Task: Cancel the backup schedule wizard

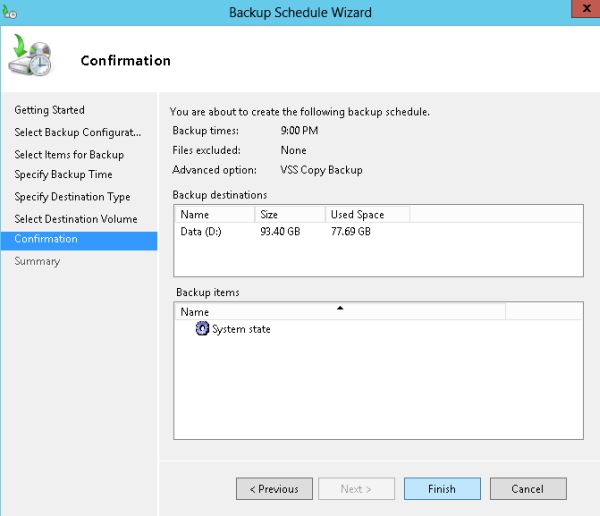Action: 527,489
